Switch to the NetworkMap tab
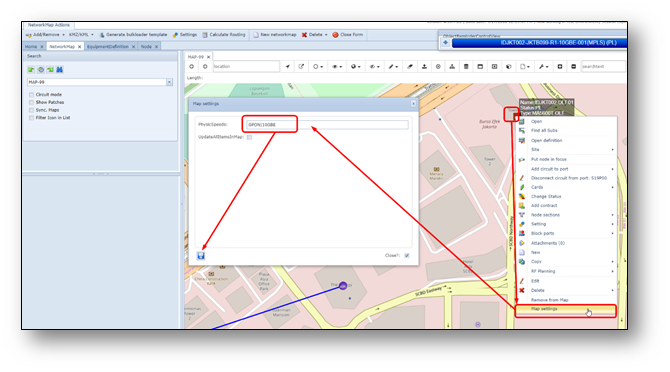 click(x=62, y=47)
